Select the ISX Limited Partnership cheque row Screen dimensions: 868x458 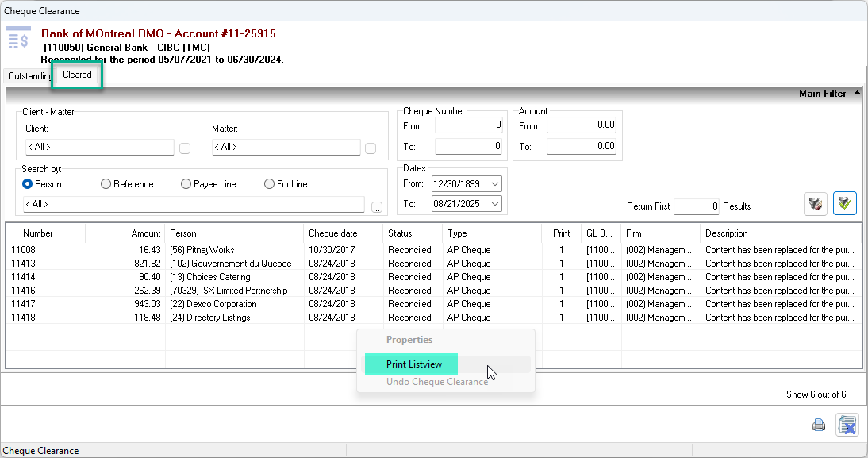click(x=433, y=291)
